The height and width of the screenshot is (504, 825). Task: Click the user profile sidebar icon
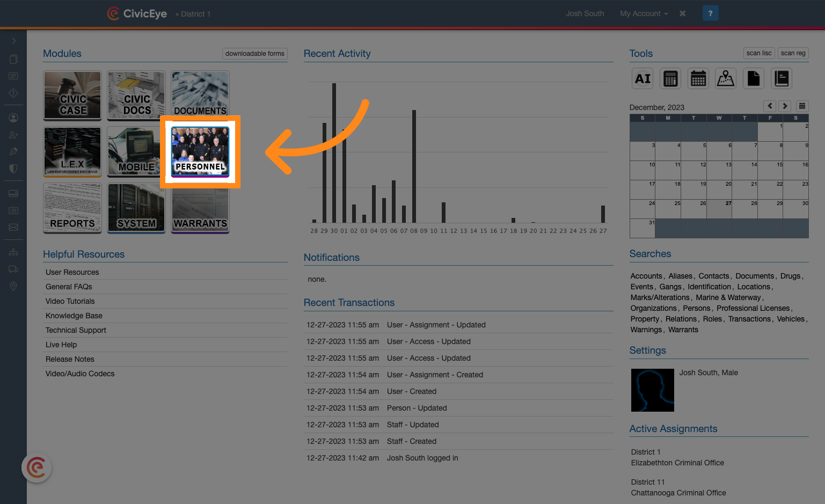point(13,118)
